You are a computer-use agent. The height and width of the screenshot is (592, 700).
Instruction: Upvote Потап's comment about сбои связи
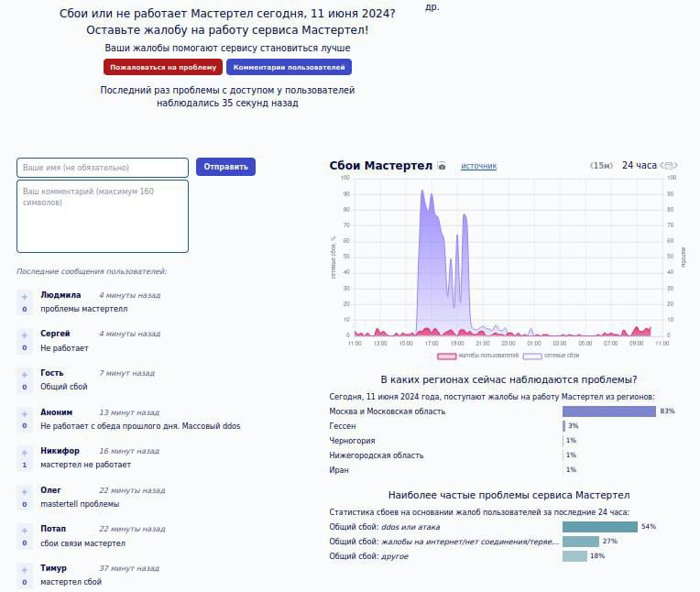25,530
